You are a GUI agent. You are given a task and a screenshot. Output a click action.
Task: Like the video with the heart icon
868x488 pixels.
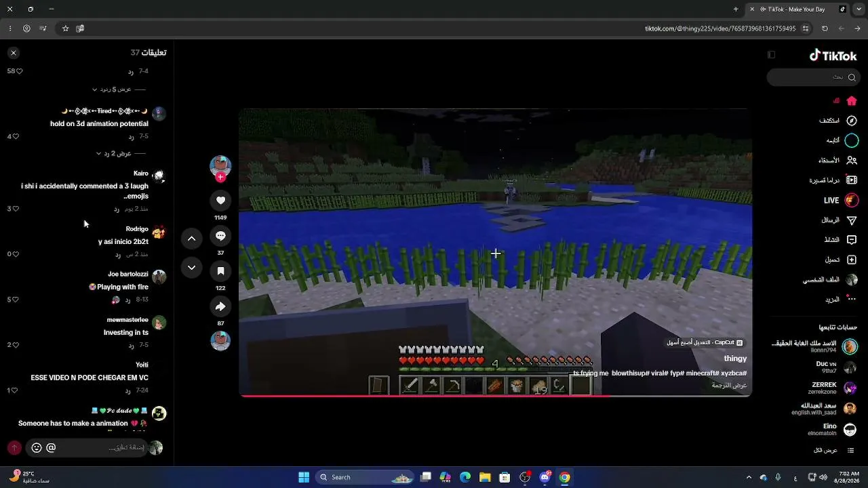coord(220,200)
